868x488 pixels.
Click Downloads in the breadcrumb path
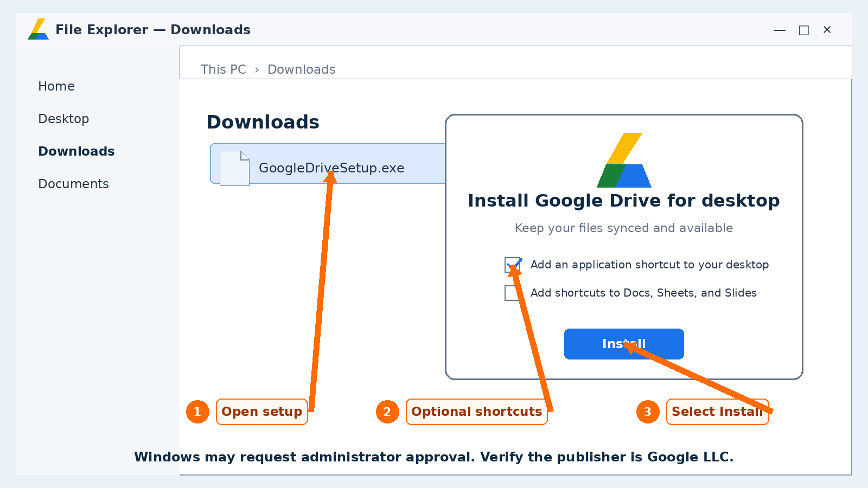click(302, 69)
